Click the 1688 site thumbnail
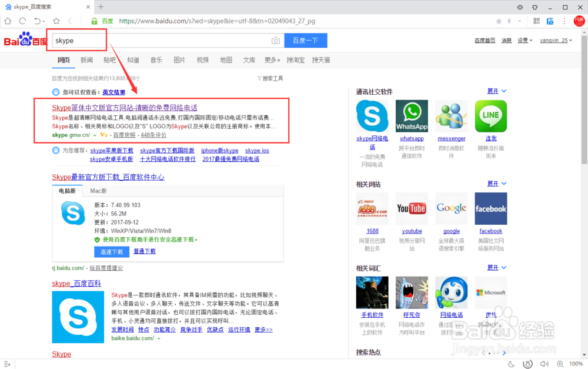Image resolution: width=588 pixels, height=369 pixels. click(372, 209)
